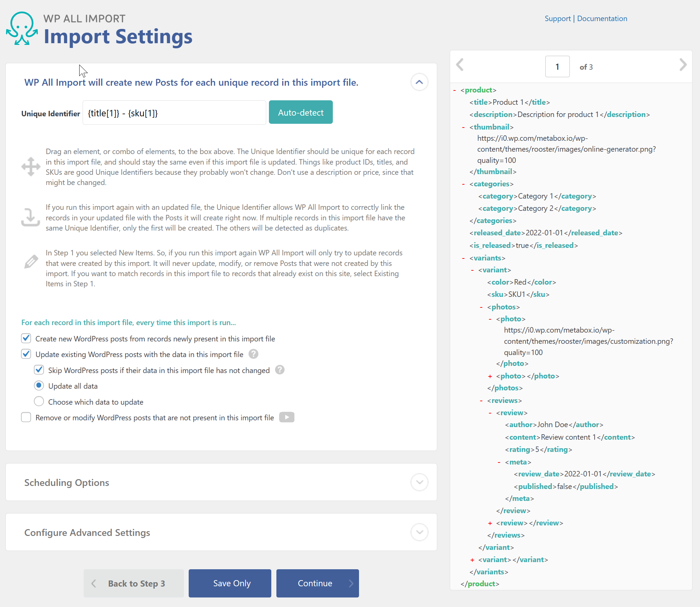Collapse the first variant node

click(x=472, y=270)
